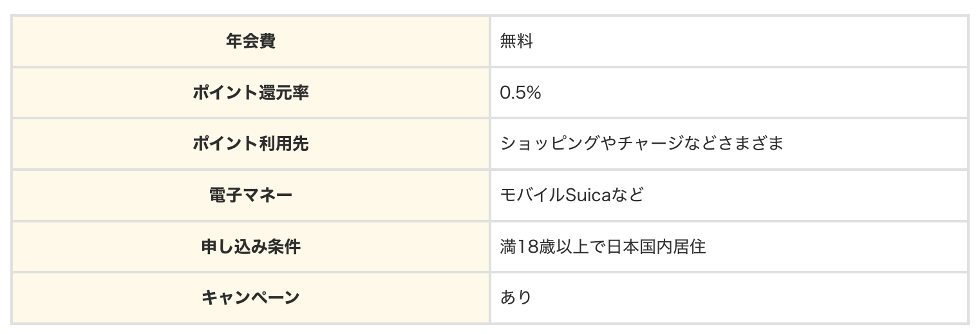Image resolution: width=980 pixels, height=334 pixels.
Task: Click the 満18歳以上で日本国内居住 text
Action: pyautogui.click(x=603, y=246)
